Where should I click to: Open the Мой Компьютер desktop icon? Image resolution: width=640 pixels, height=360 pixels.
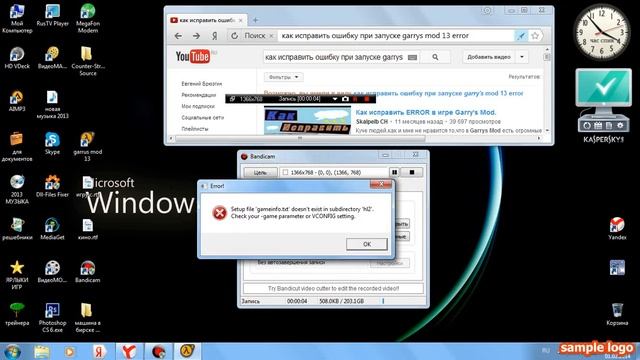coord(17,18)
